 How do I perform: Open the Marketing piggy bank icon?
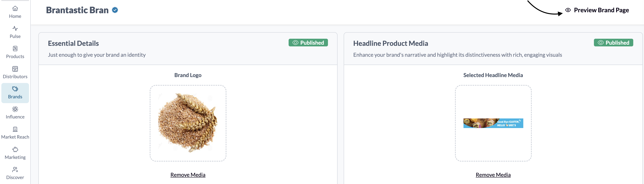(x=15, y=149)
